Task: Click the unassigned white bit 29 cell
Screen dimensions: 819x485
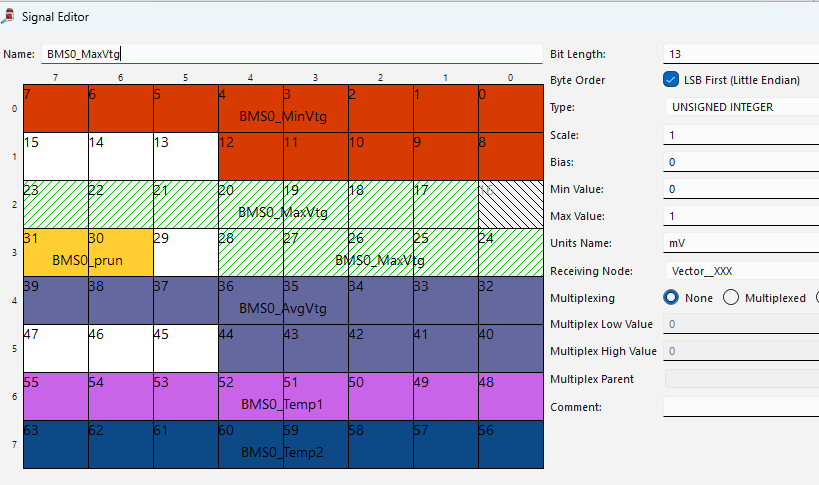Action: 185,252
